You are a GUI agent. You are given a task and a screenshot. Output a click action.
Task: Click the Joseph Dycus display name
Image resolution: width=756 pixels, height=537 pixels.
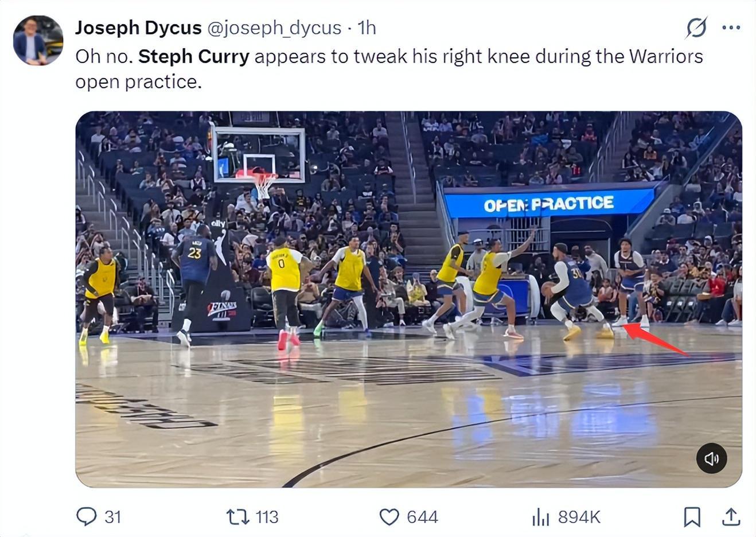(x=138, y=28)
